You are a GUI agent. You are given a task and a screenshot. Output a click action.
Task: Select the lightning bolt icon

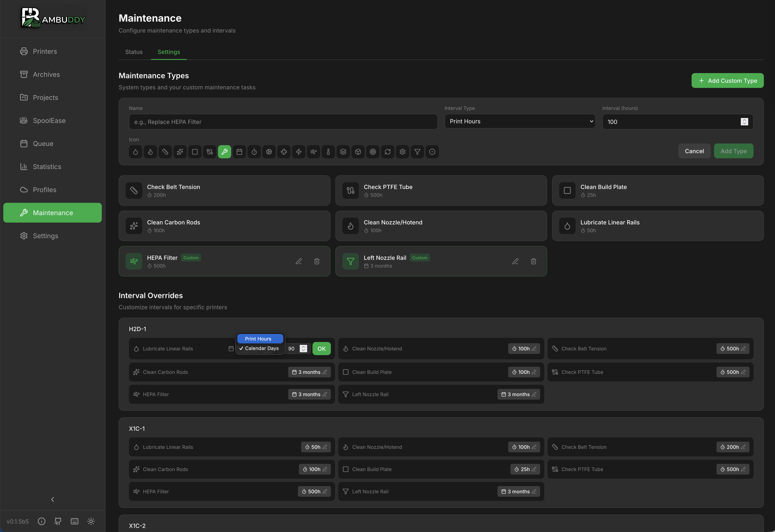pyautogui.click(x=298, y=152)
